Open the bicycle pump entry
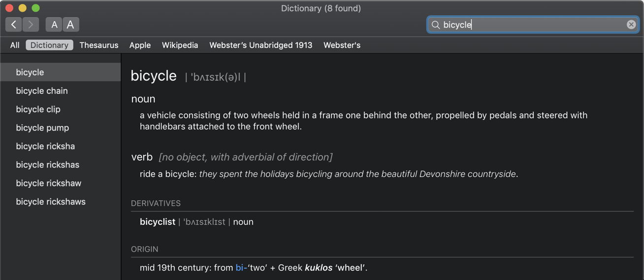Image resolution: width=644 pixels, height=280 pixels. click(42, 128)
